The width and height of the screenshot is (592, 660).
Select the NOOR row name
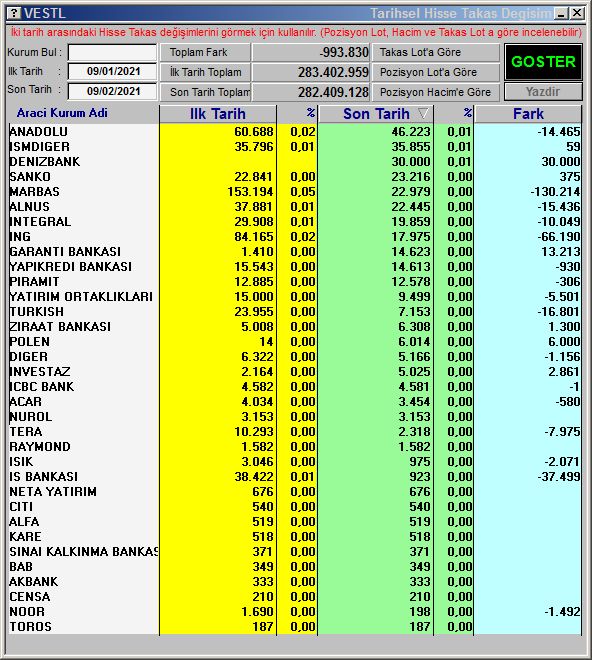(x=27, y=612)
